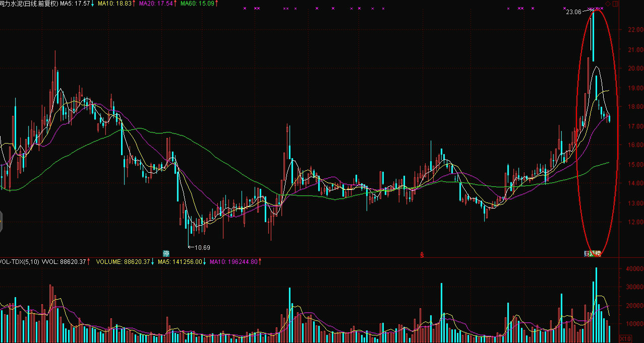The image size is (644, 343).
Task: Click the 22.00 price axis label
Action: click(634, 30)
